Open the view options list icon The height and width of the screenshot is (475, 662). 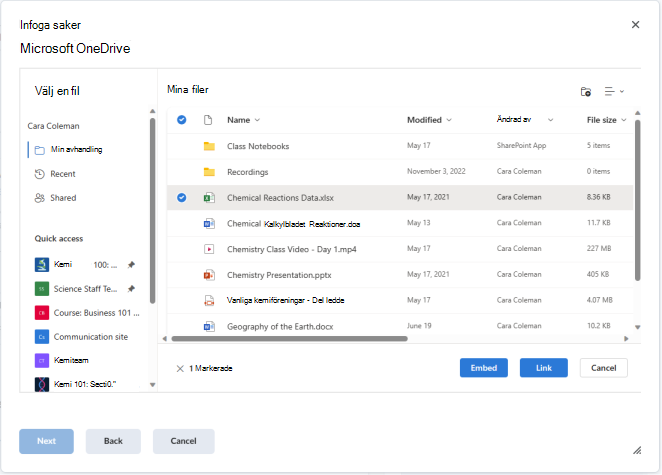click(x=609, y=91)
